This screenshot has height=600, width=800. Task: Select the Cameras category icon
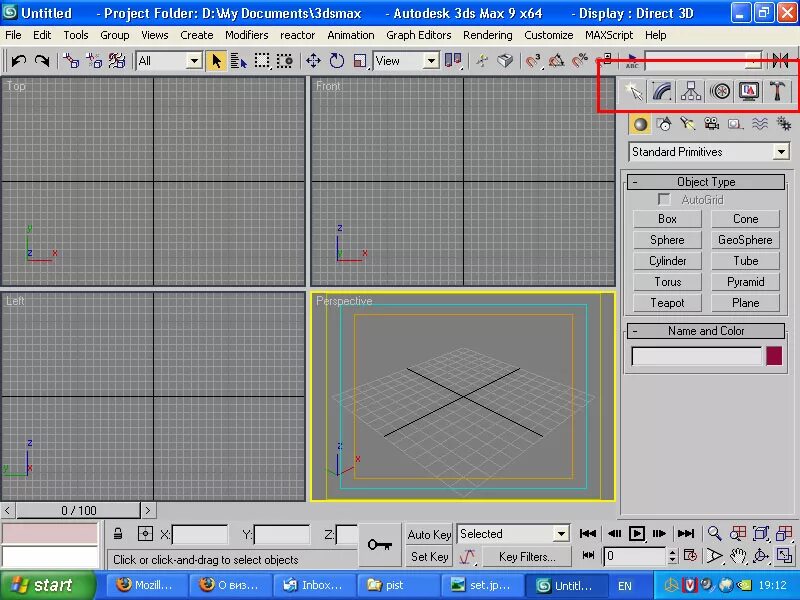click(x=711, y=124)
